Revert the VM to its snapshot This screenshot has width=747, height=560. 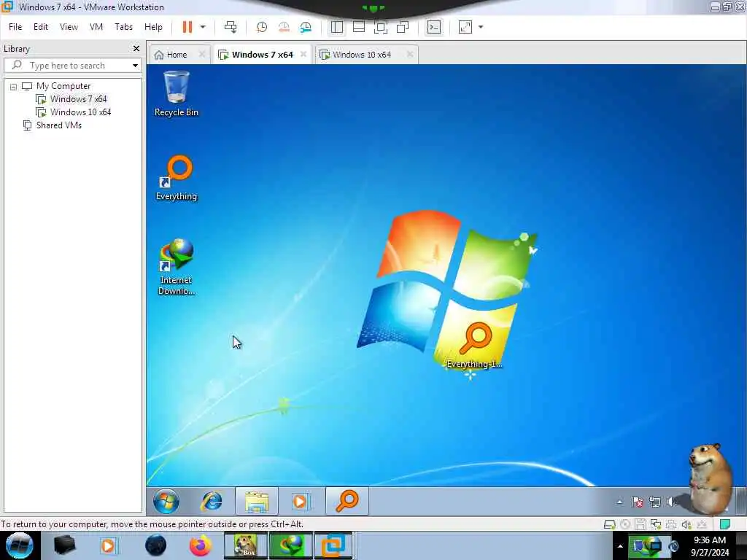pyautogui.click(x=284, y=27)
